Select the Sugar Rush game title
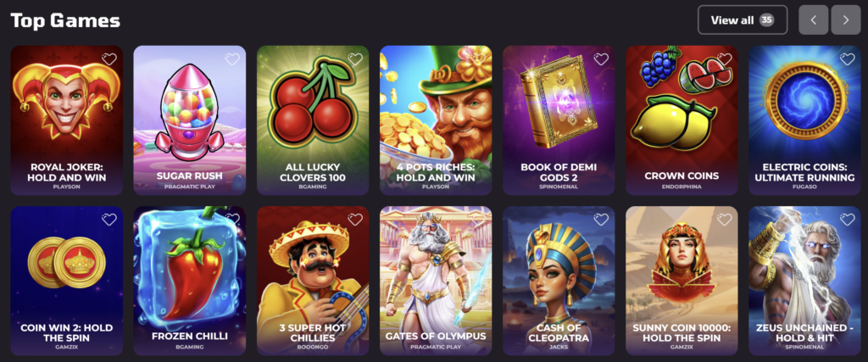This screenshot has width=868, height=362. (189, 175)
